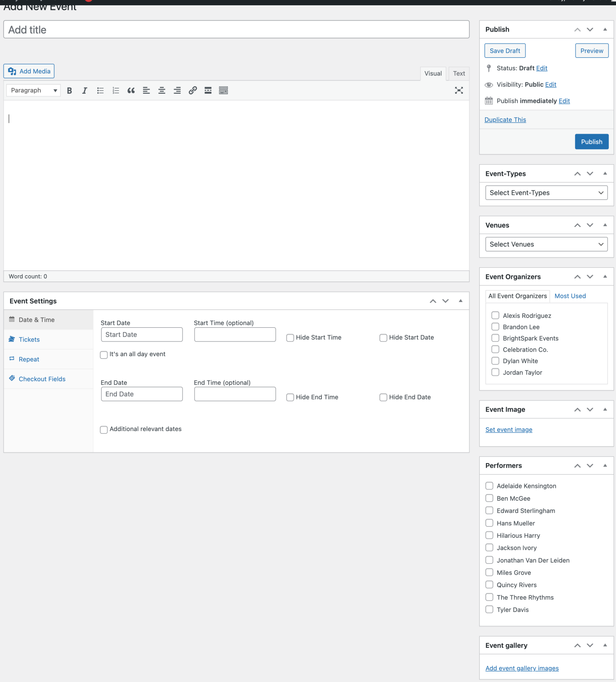The height and width of the screenshot is (682, 616).
Task: Open the Tickets settings tab
Action: click(29, 339)
